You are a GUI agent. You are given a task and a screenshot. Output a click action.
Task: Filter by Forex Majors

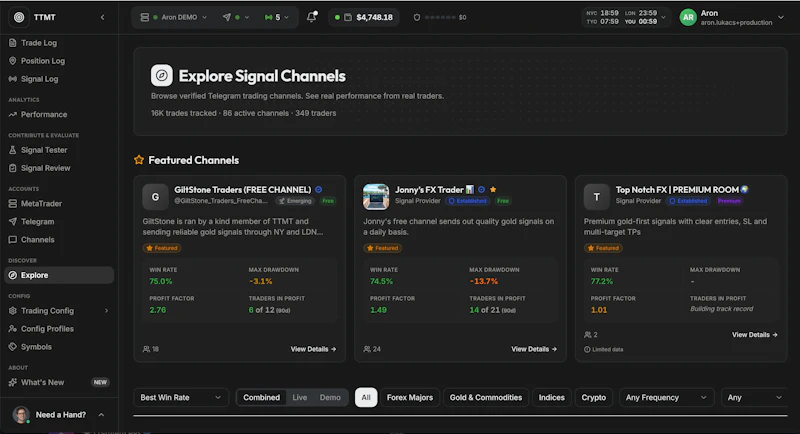coord(410,397)
